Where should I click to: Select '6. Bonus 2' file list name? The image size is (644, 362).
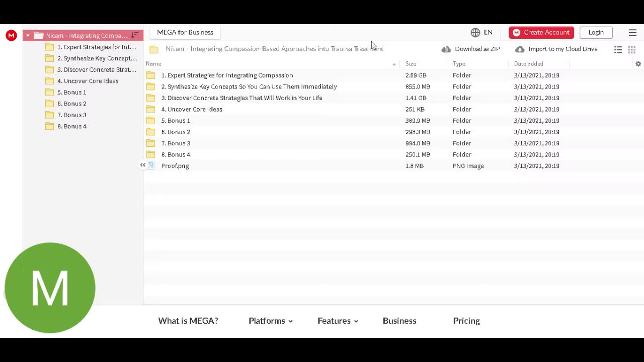pyautogui.click(x=176, y=132)
